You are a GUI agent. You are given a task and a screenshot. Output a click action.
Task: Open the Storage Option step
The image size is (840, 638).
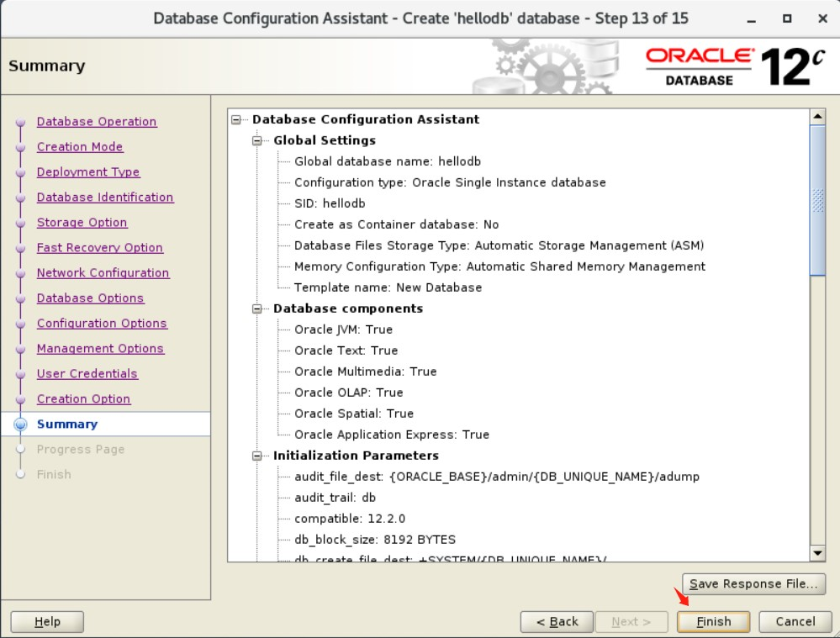[x=82, y=222]
